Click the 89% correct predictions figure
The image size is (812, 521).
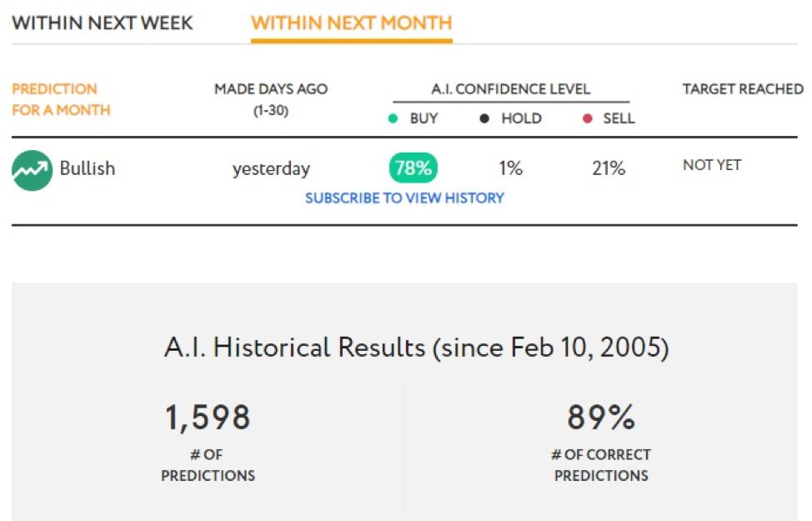pos(601,418)
